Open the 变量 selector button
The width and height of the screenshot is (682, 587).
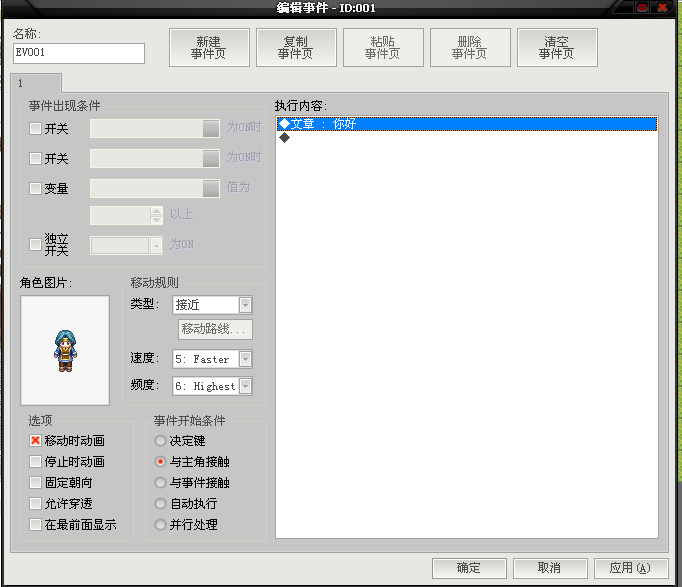click(211, 188)
